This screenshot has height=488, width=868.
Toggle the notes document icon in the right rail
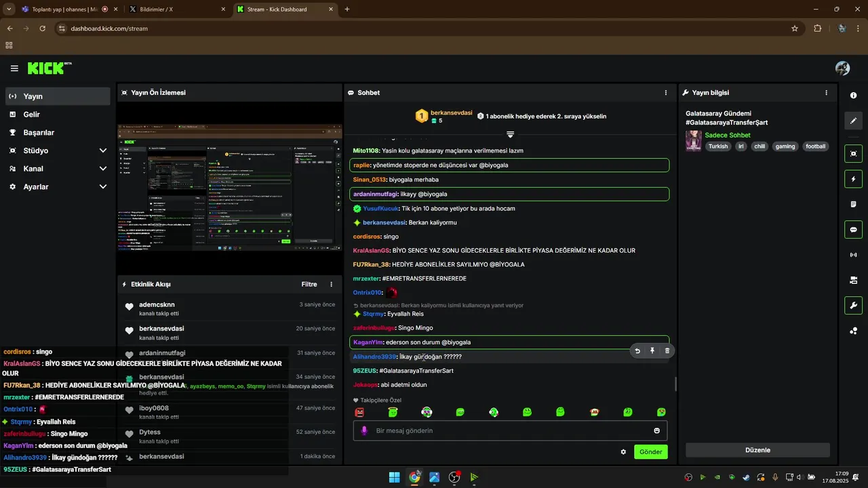click(x=853, y=204)
